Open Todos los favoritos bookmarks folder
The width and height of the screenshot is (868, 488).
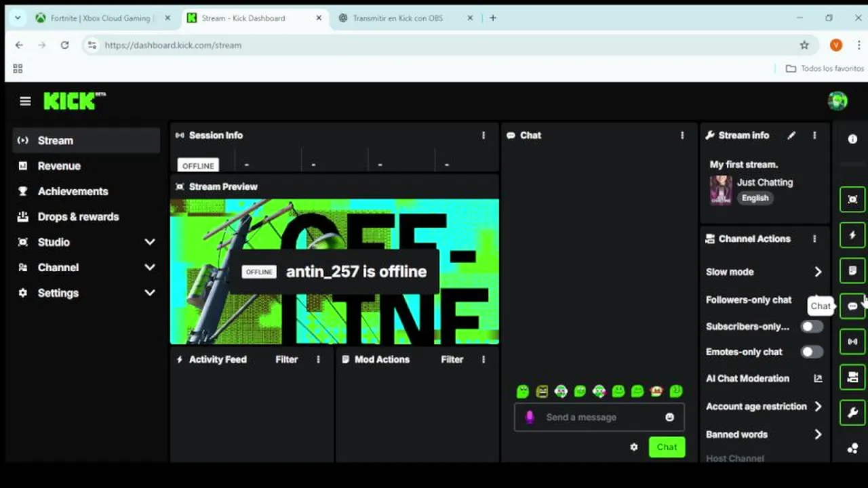[x=825, y=68]
